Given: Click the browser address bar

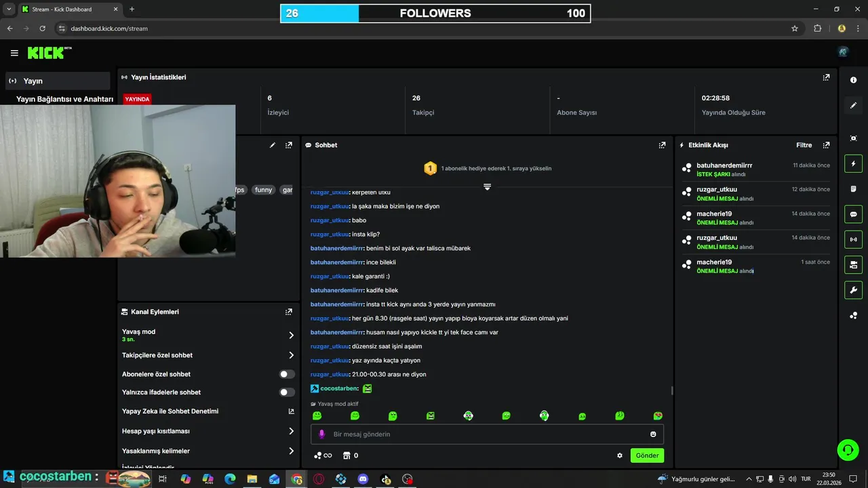Looking at the screenshot, I should (x=427, y=28).
